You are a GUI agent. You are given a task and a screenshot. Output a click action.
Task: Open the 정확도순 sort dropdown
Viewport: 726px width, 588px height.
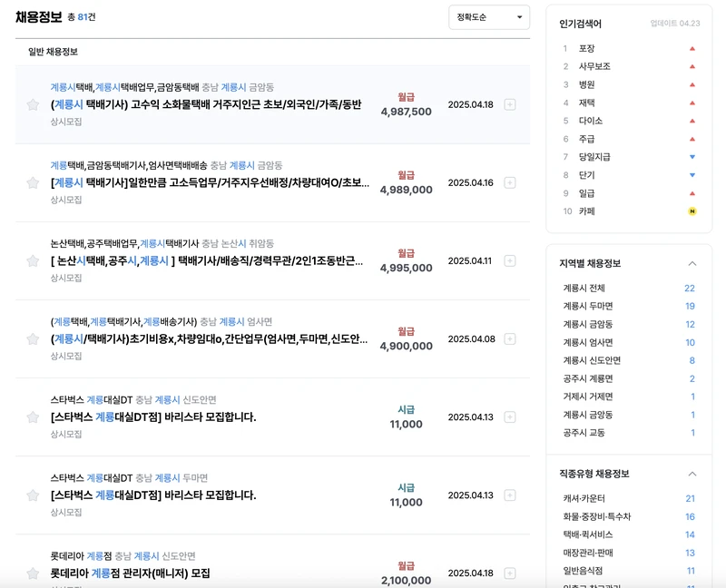(x=488, y=18)
